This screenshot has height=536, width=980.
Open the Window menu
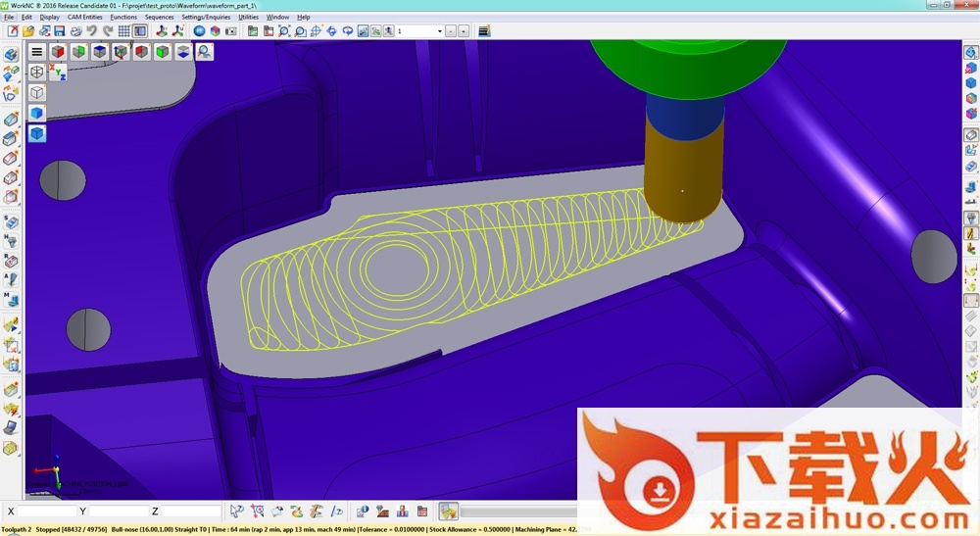[277, 17]
